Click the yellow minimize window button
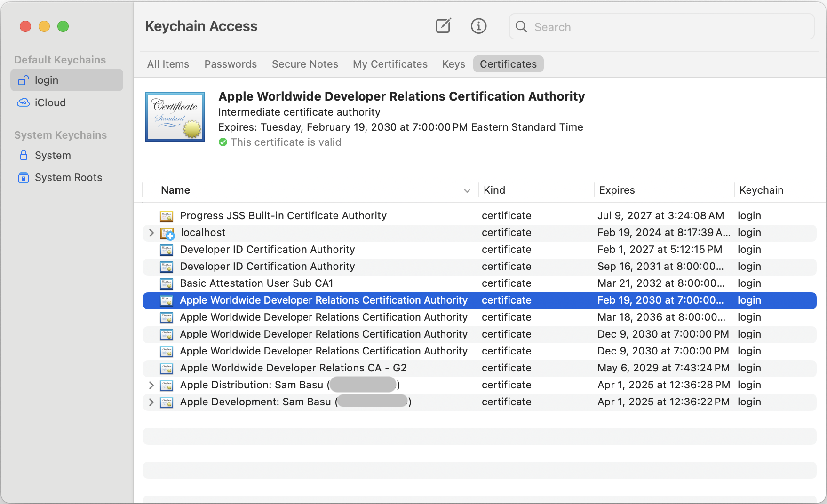Screen dimensions: 827x504 44,26
